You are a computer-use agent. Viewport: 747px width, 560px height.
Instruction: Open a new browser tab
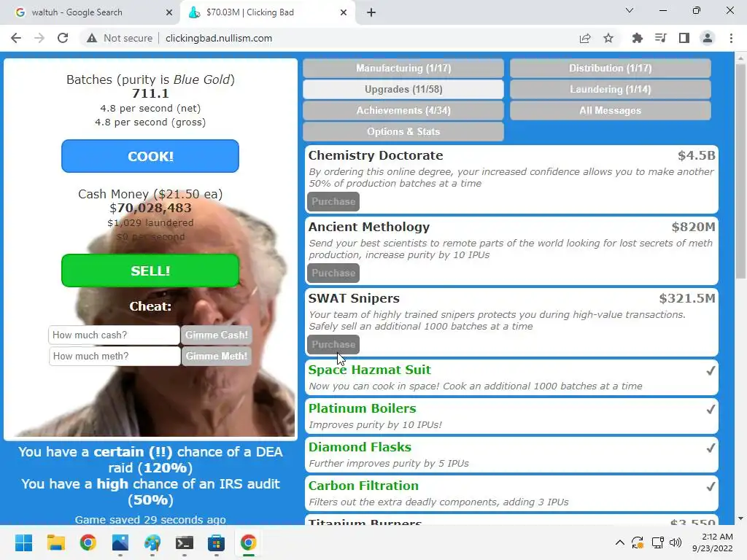pyautogui.click(x=371, y=12)
